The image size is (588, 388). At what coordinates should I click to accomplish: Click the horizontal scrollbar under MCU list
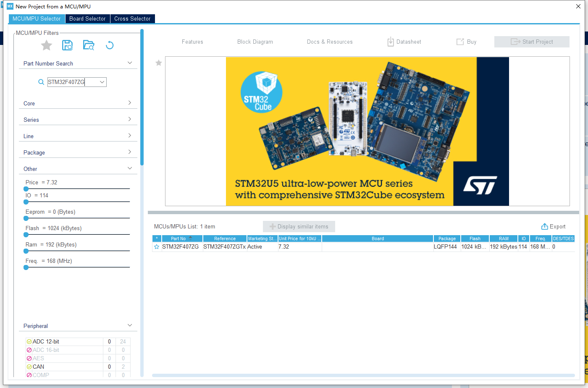pos(363,375)
